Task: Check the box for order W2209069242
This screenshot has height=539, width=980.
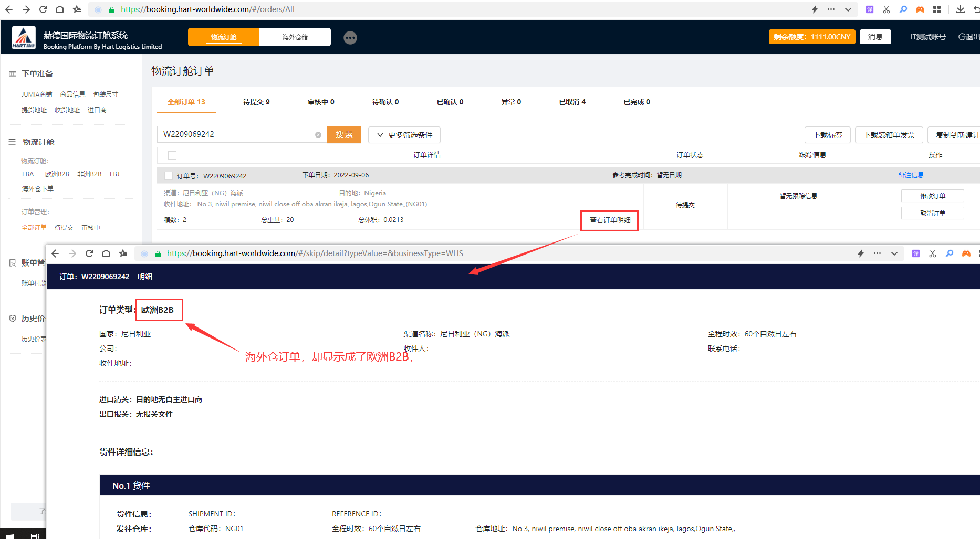Action: pyautogui.click(x=169, y=176)
